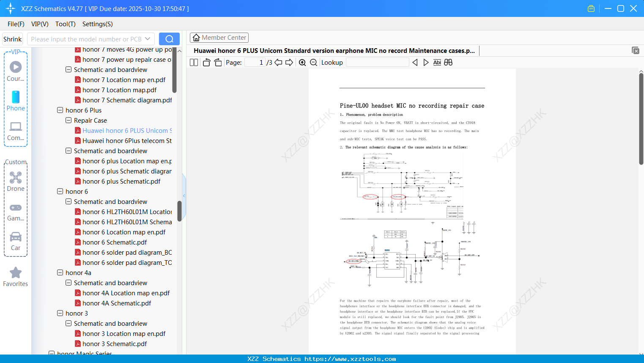The image size is (644, 363).
Task: Collapse Schematic and boardview under honor 3
Action: pyautogui.click(x=69, y=324)
